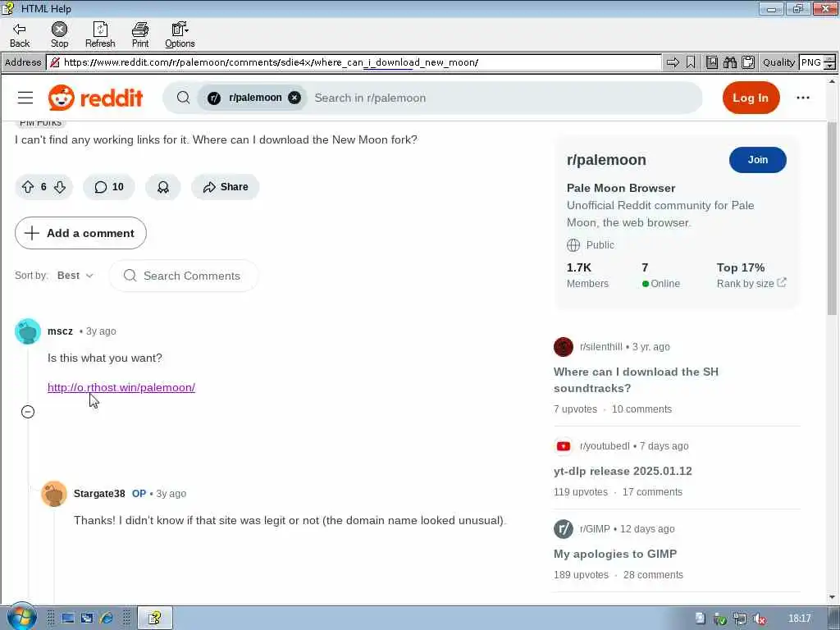
Task: Decrease Quality value with down arrow
Action: pyautogui.click(x=830, y=66)
